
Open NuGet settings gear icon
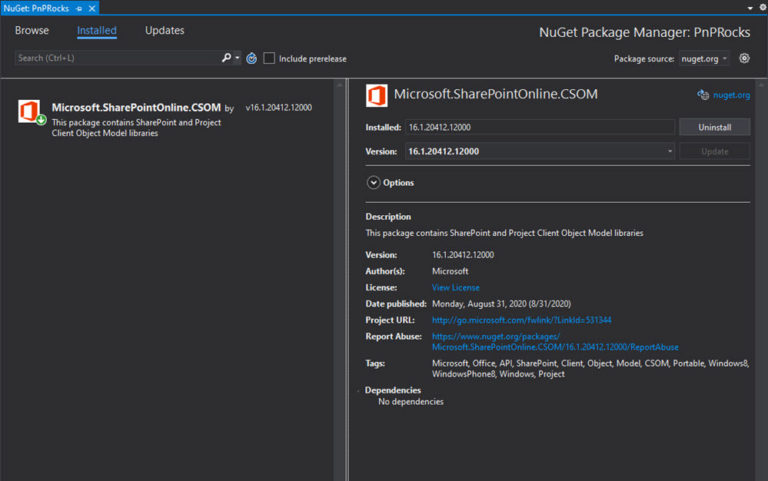pyautogui.click(x=744, y=58)
